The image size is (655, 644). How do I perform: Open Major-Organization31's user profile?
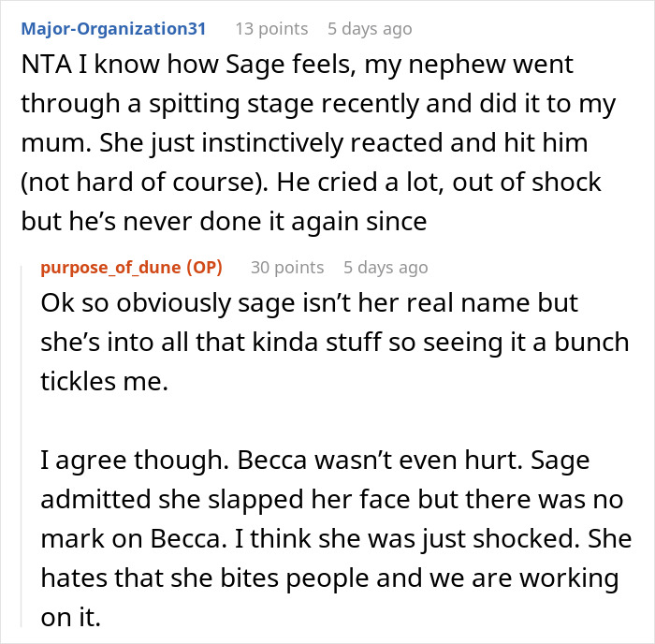113,29
